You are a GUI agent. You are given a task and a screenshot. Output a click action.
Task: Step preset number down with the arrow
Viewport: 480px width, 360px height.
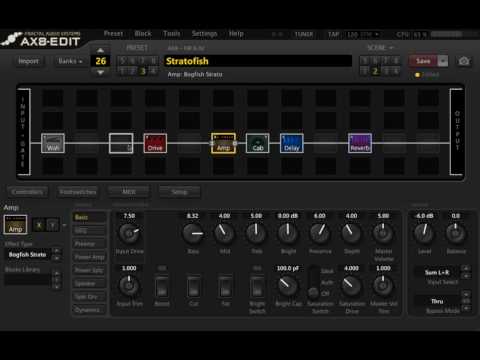[100, 72]
